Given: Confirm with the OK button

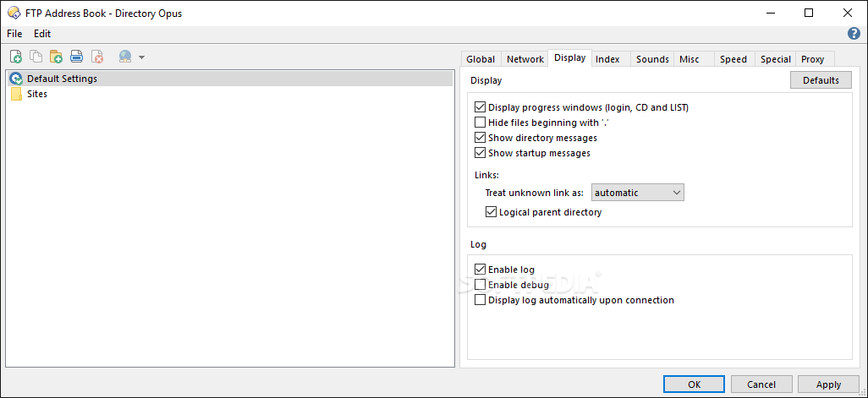Looking at the screenshot, I should tap(695, 384).
